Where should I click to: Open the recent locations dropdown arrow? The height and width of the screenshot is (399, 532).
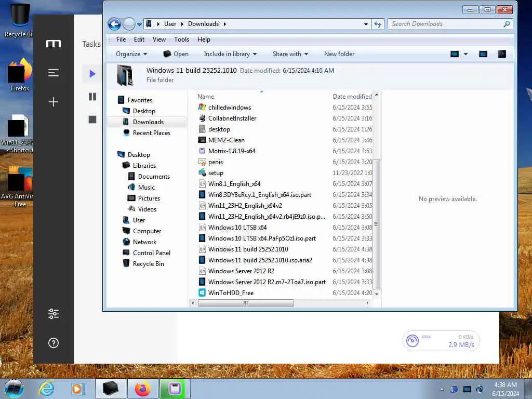coord(139,24)
